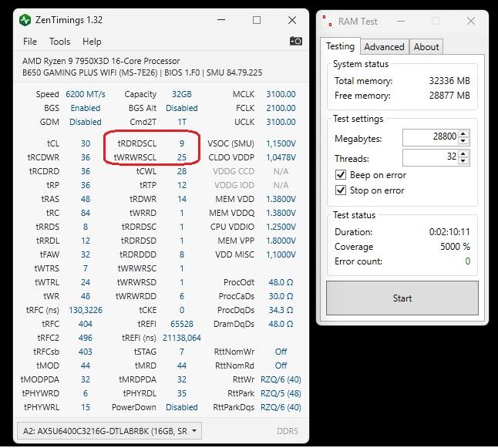This screenshot has height=448, width=498.
Task: Click the Total memory value 32336 MB
Action: (449, 81)
